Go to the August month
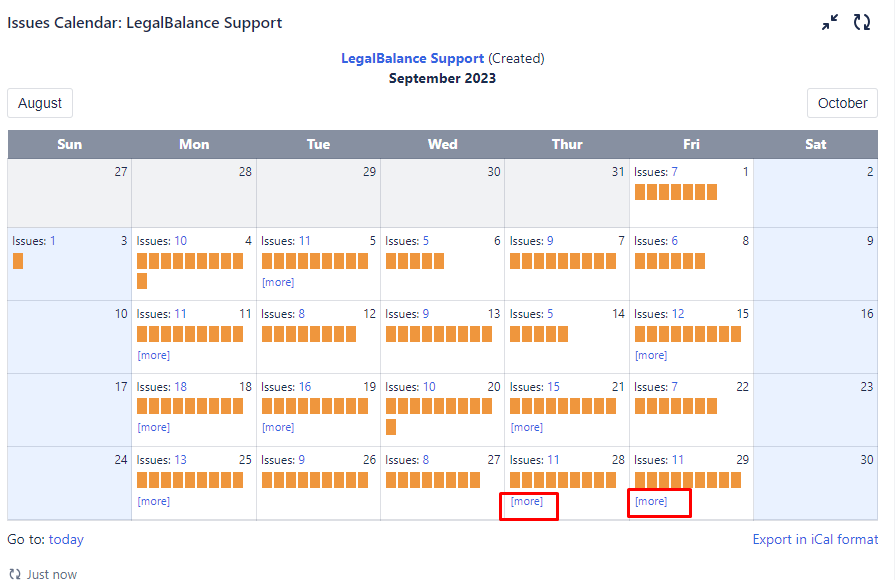The height and width of the screenshot is (580, 896). click(40, 103)
